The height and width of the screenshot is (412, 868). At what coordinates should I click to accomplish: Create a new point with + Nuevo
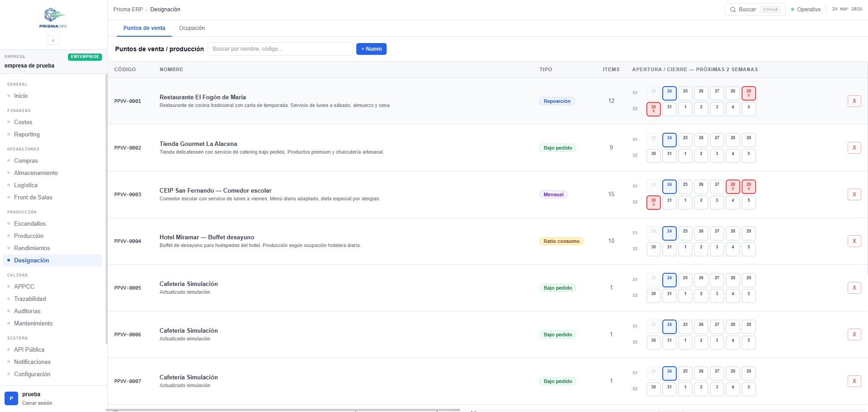[371, 49]
